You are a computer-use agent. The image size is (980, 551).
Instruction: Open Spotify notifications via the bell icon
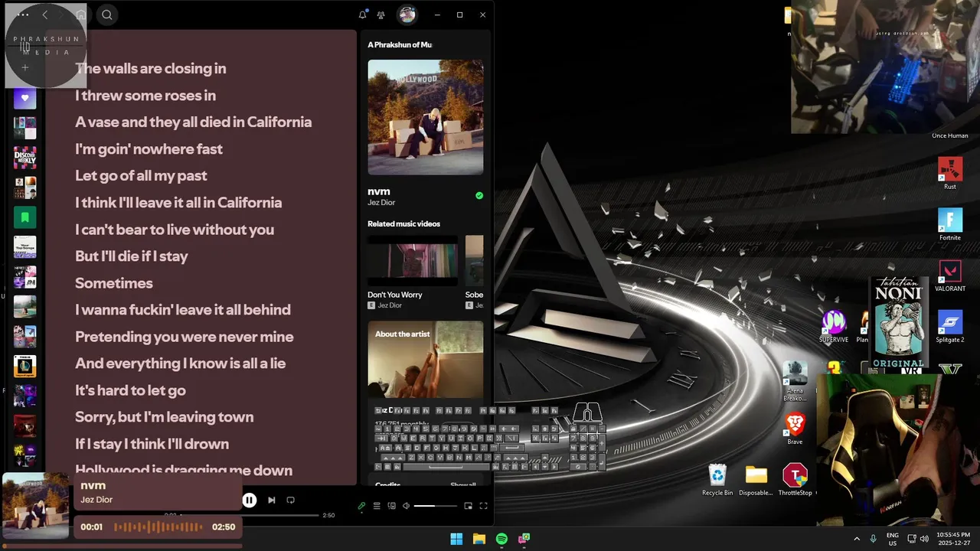tap(363, 15)
